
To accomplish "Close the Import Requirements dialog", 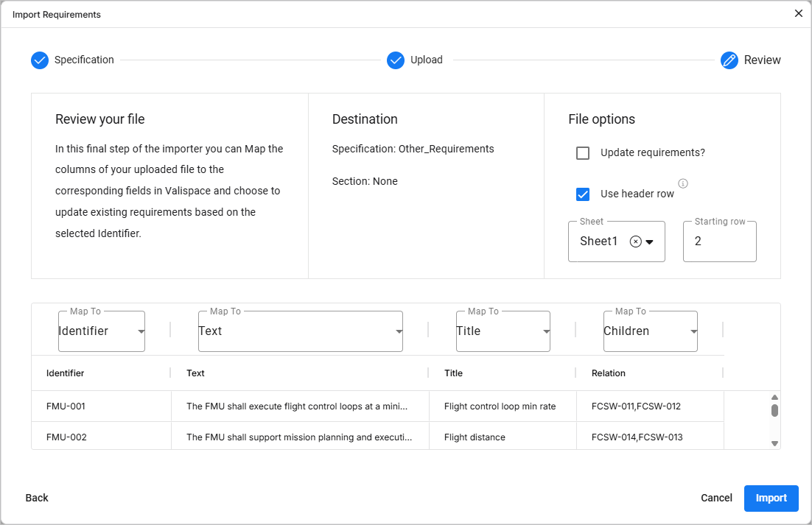I will click(799, 14).
